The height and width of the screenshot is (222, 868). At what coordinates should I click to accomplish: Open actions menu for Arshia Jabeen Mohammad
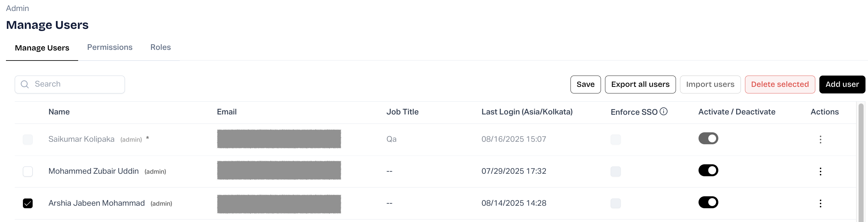(x=820, y=203)
